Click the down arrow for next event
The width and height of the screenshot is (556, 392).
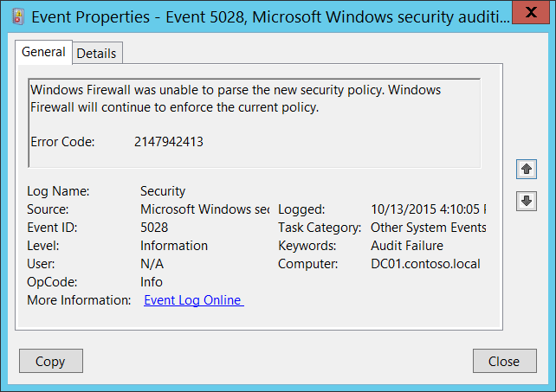526,202
